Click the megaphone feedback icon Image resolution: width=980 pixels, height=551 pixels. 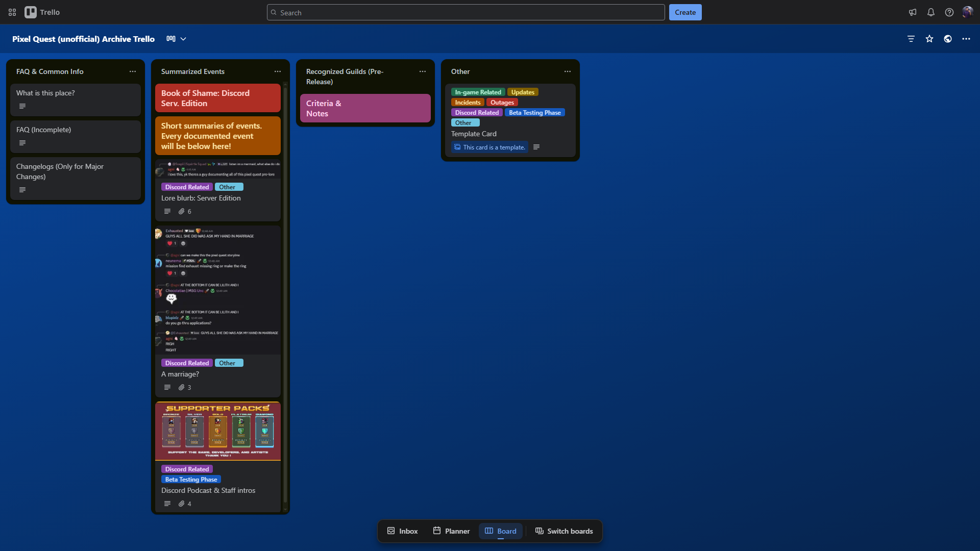(x=912, y=12)
